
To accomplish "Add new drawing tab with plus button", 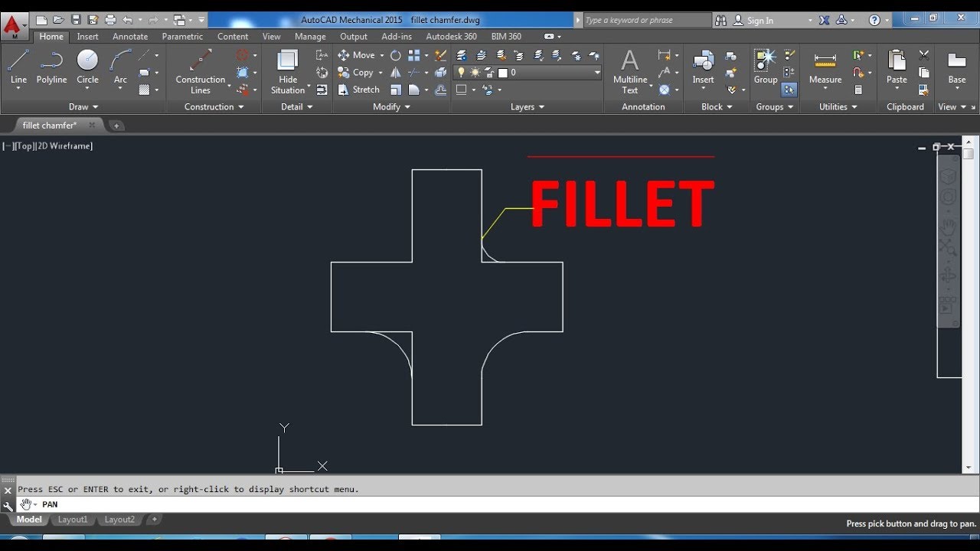I will [x=116, y=126].
